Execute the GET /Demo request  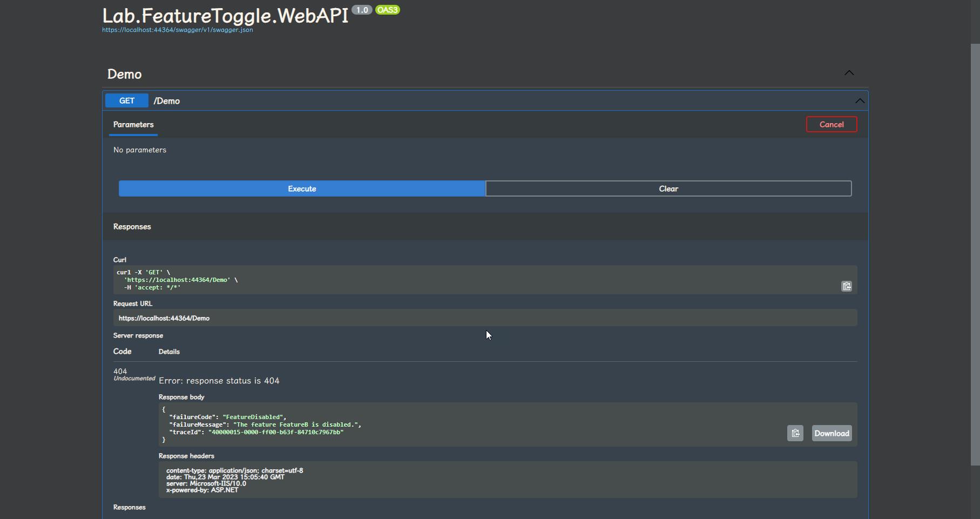pos(301,188)
